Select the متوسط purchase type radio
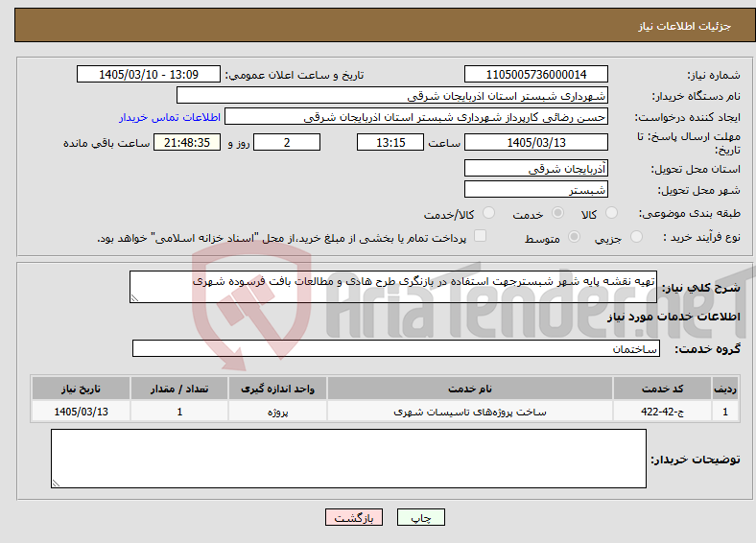756x543 pixels. 575,236
